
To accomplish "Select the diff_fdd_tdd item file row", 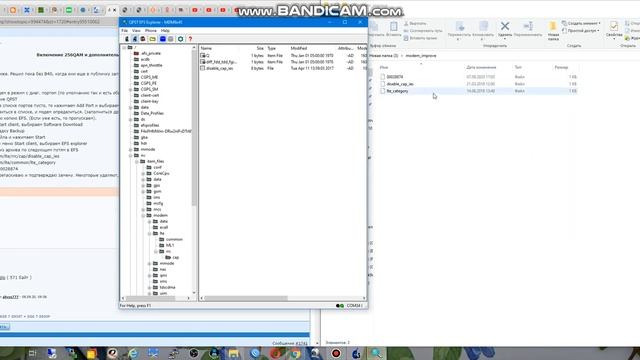I will [x=283, y=62].
